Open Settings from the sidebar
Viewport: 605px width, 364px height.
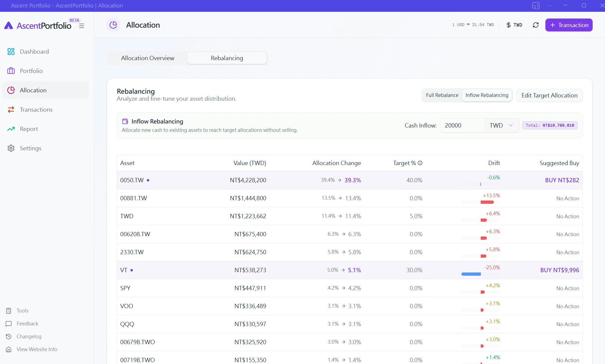30,148
